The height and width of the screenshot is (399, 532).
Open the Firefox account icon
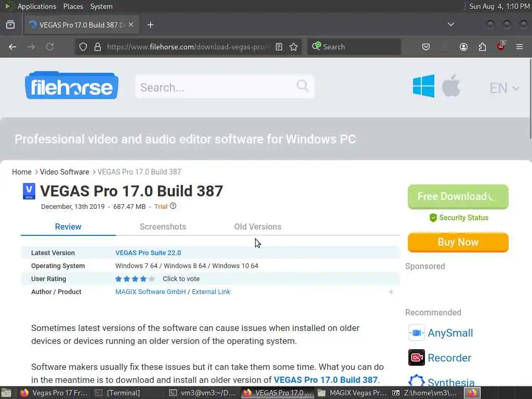click(463, 47)
